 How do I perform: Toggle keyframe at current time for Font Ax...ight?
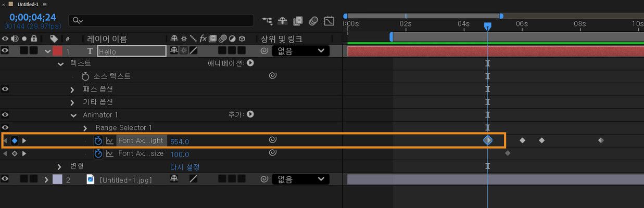(15, 141)
